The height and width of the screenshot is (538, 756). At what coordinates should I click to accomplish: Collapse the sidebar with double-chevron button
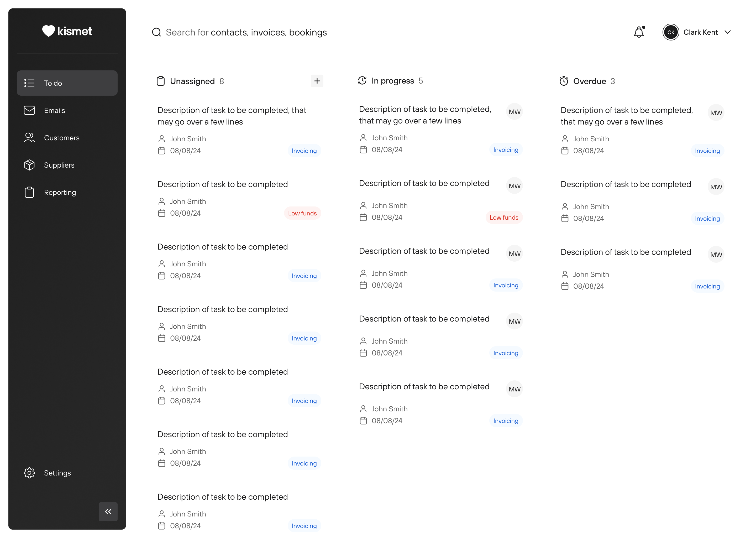(x=108, y=511)
